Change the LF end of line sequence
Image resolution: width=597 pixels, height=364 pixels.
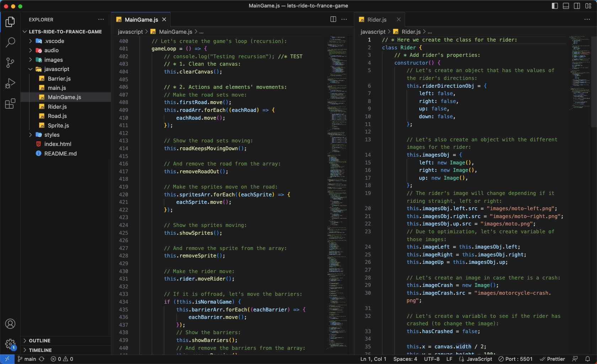(449, 359)
